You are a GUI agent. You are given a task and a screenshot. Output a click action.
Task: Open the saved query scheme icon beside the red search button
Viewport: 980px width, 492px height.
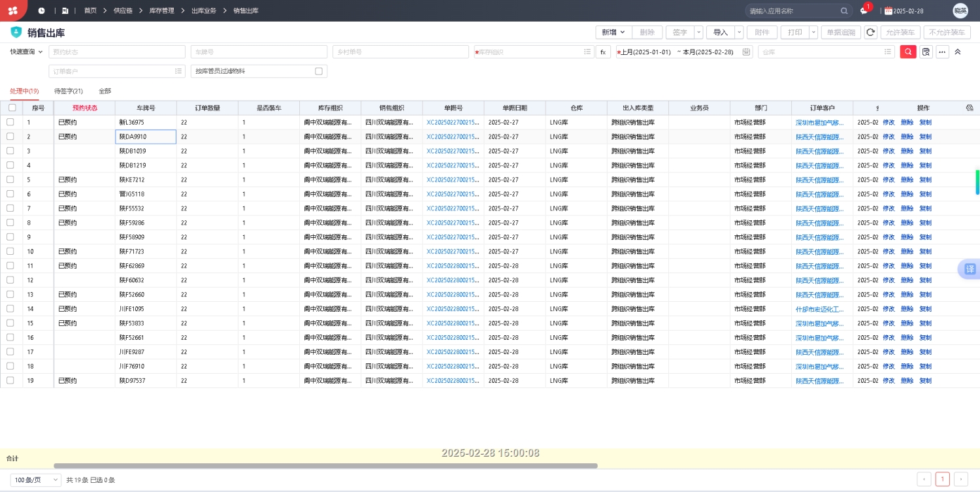click(926, 52)
